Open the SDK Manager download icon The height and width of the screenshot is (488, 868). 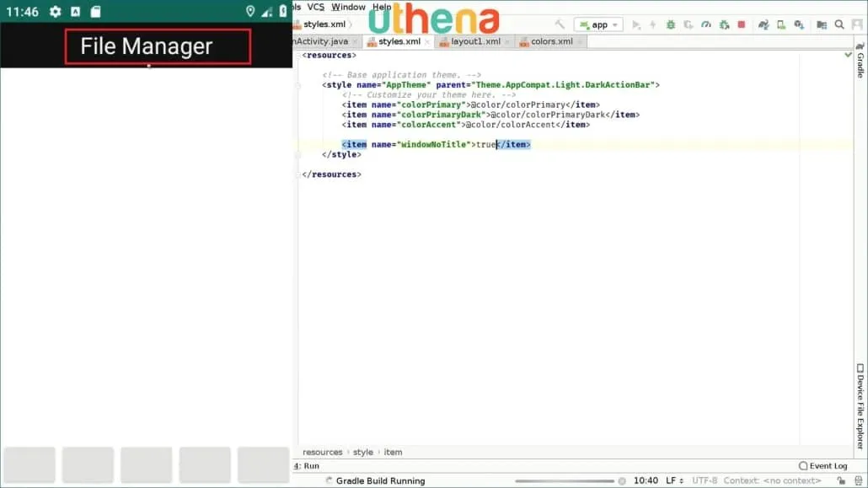tap(799, 25)
